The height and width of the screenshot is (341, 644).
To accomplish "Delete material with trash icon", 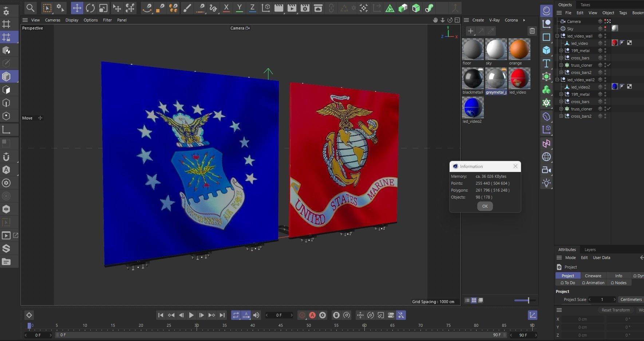I will click(532, 31).
